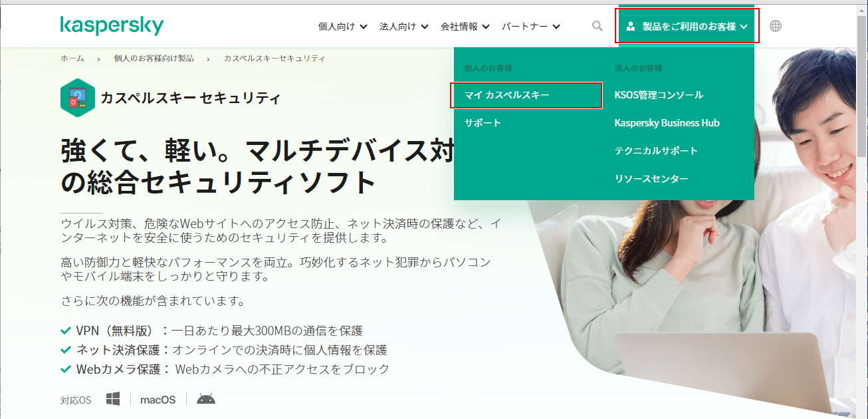Expand the パートナー dropdown

point(530,27)
